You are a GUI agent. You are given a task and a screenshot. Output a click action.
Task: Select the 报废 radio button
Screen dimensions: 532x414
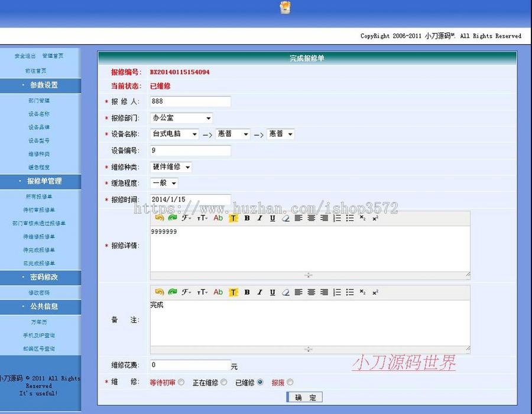click(290, 382)
